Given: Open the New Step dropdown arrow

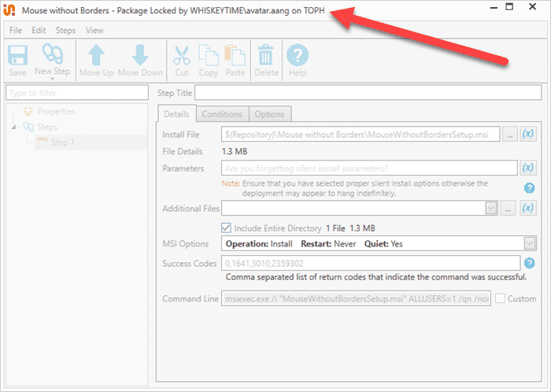Looking at the screenshot, I should point(53,79).
